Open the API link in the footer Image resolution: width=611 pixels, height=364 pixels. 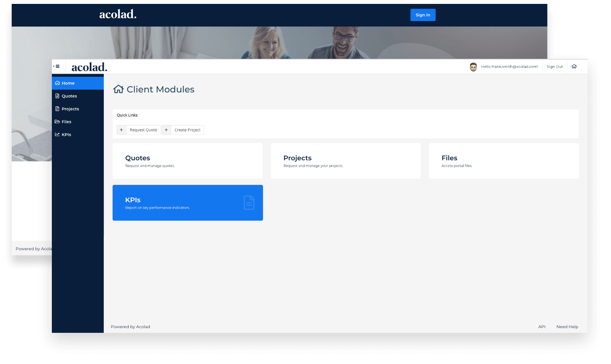coord(542,327)
